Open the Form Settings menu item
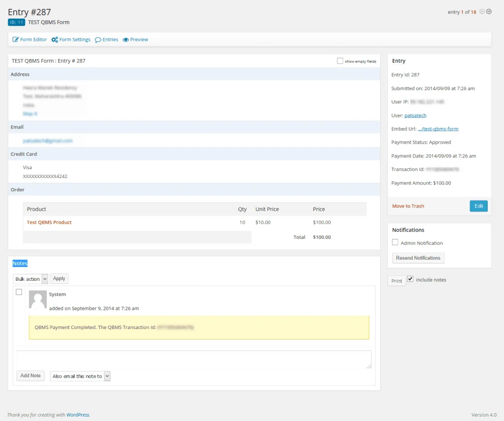Viewport: 504px width, 421px height. click(x=75, y=39)
